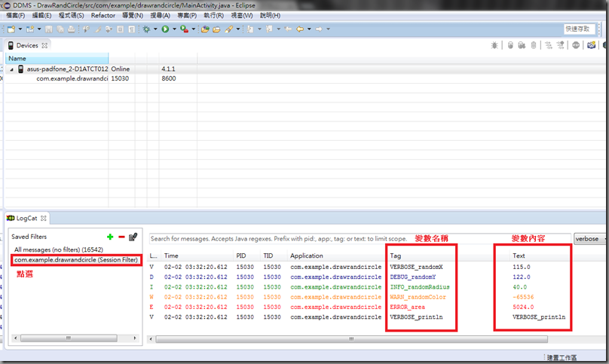This screenshot has width=609, height=364.
Task: Open the New wizard dropdown arrow
Action: [x=20, y=29]
